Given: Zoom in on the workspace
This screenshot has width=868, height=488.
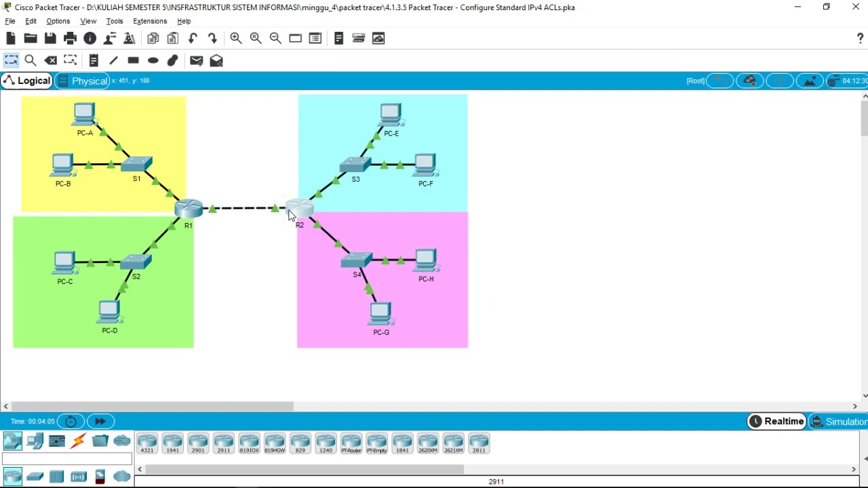Looking at the screenshot, I should (236, 39).
